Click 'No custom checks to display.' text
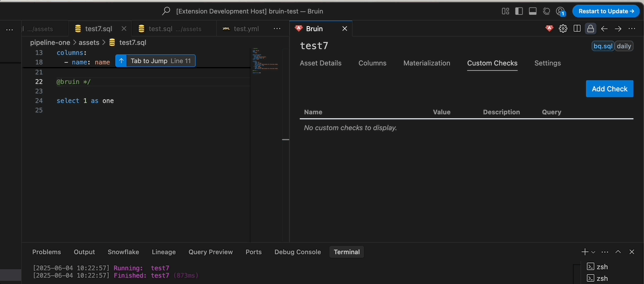 (351, 128)
